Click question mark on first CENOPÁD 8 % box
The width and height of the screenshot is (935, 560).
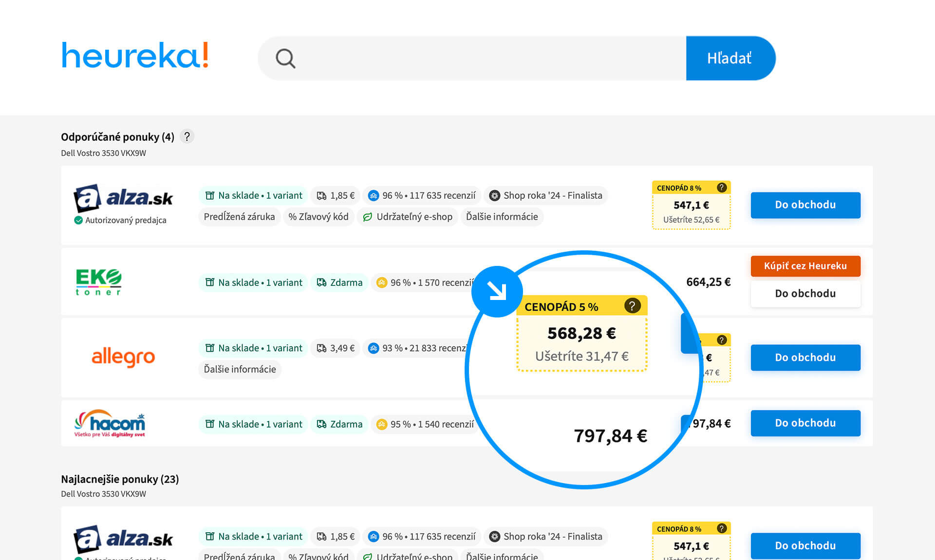pyautogui.click(x=722, y=187)
